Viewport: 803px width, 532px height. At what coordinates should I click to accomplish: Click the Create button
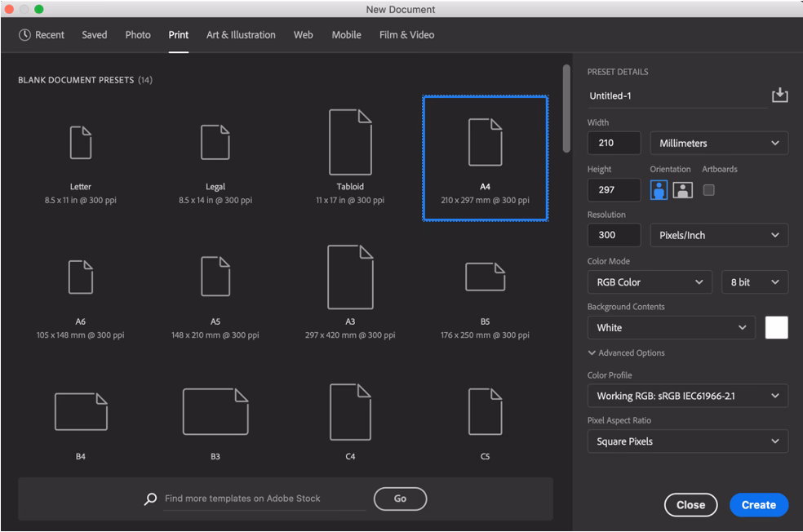(758, 504)
